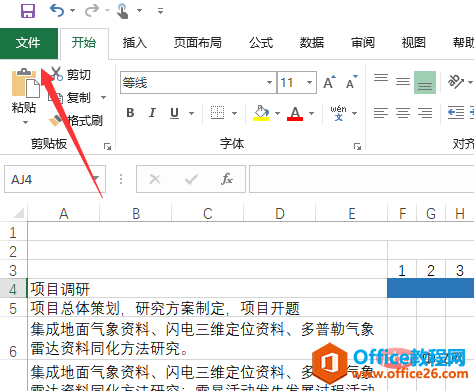This screenshot has height=391, width=475.
Task: Toggle bold formatting B
Action: pyautogui.click(x=130, y=113)
